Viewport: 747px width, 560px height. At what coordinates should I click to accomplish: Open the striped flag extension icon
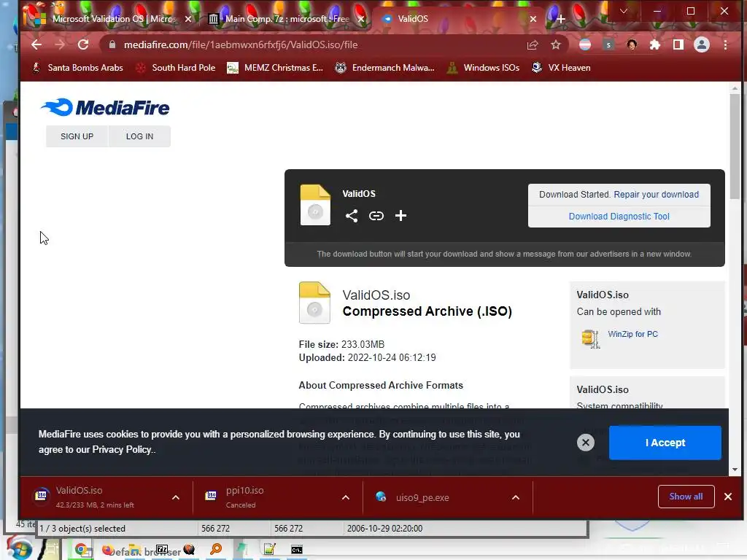click(585, 44)
